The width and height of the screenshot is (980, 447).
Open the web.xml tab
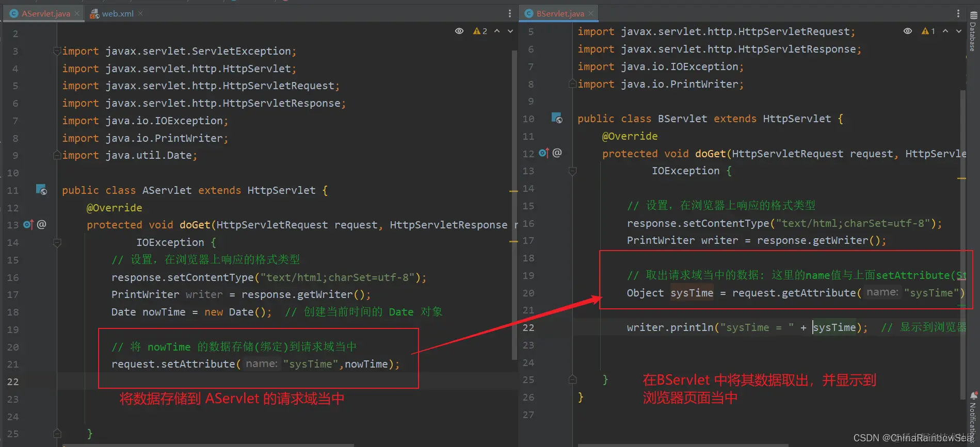117,13
